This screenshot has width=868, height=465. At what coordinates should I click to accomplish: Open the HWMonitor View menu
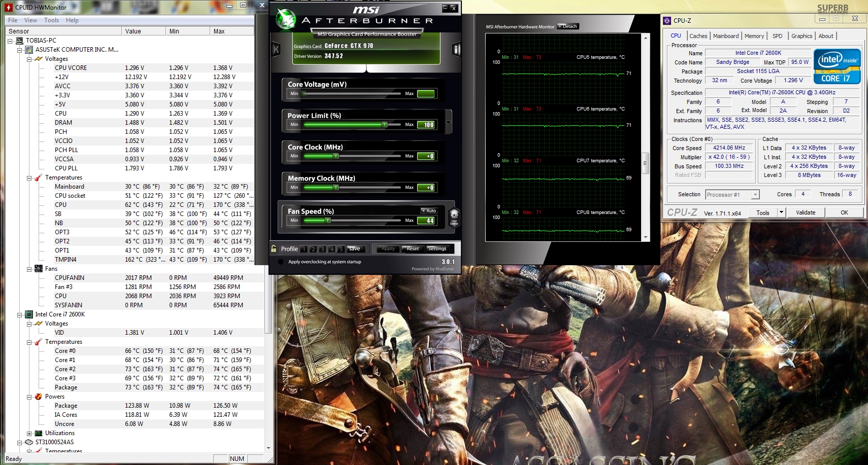[x=30, y=20]
